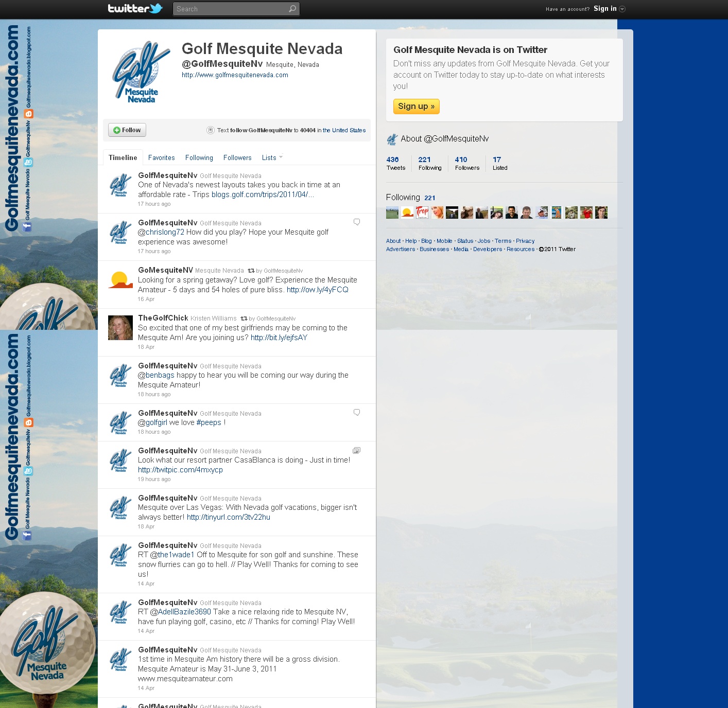Click red shirt golfer avatar in Following grid
This screenshot has height=708, width=728.
[586, 213]
